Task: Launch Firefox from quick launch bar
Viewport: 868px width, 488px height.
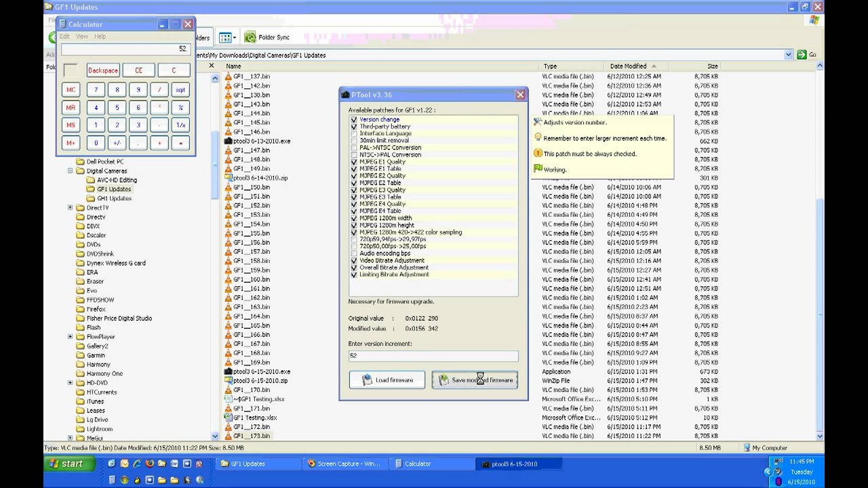Action: [x=149, y=464]
